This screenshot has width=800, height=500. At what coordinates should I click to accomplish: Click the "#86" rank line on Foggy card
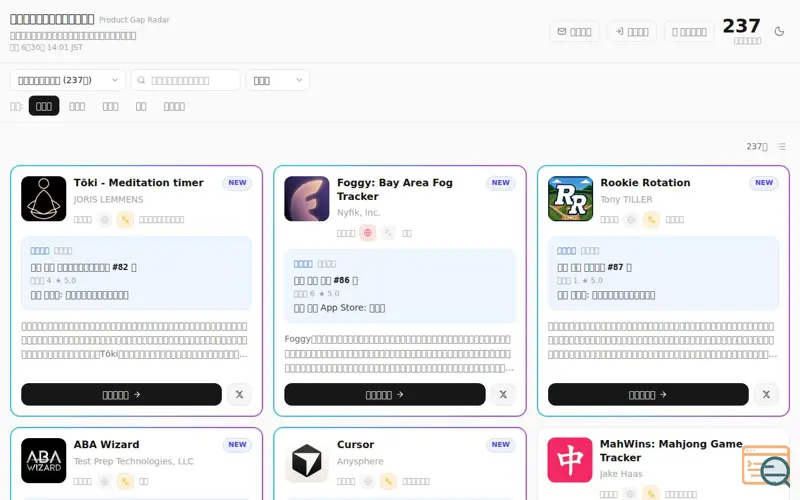click(326, 281)
